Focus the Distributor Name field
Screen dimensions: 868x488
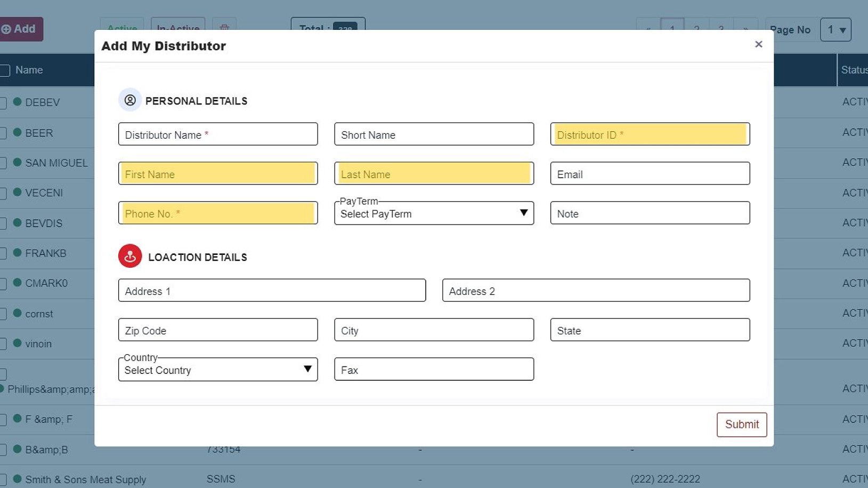[x=217, y=134]
